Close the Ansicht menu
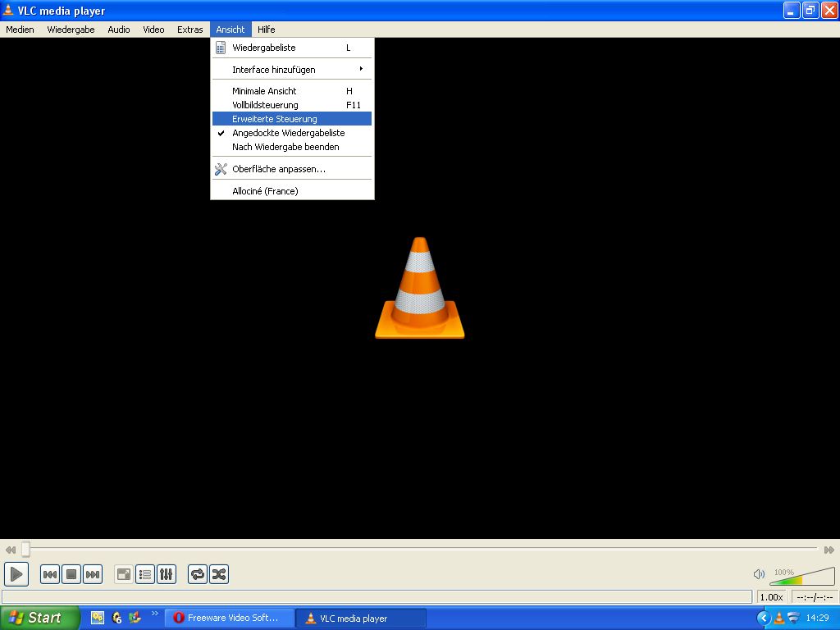Image resolution: width=840 pixels, height=630 pixels. coord(231,30)
